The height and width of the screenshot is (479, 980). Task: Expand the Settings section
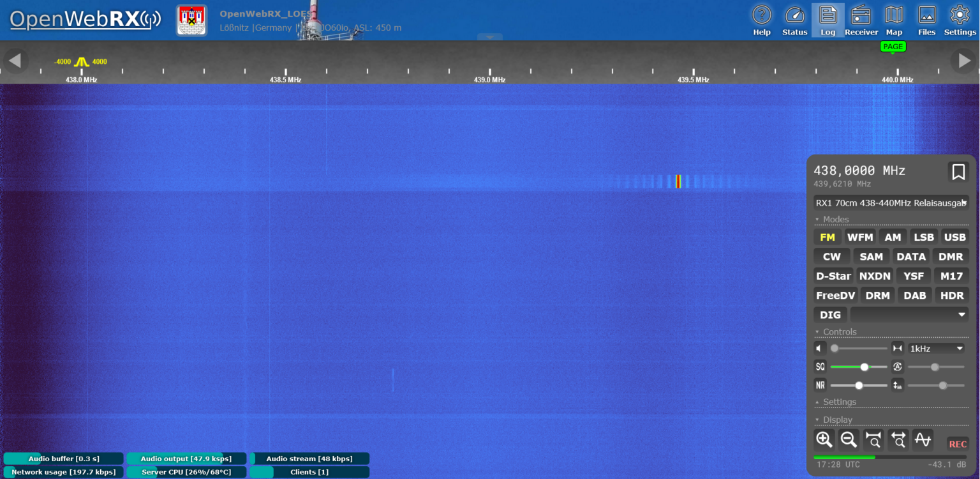pos(839,402)
